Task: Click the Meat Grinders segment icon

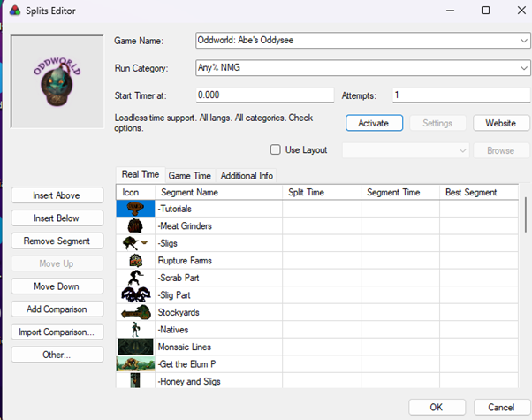Action: click(x=135, y=225)
